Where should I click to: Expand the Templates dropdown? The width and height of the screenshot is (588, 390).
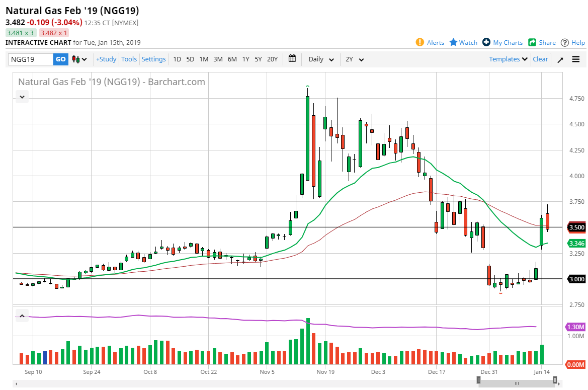pyautogui.click(x=508, y=59)
